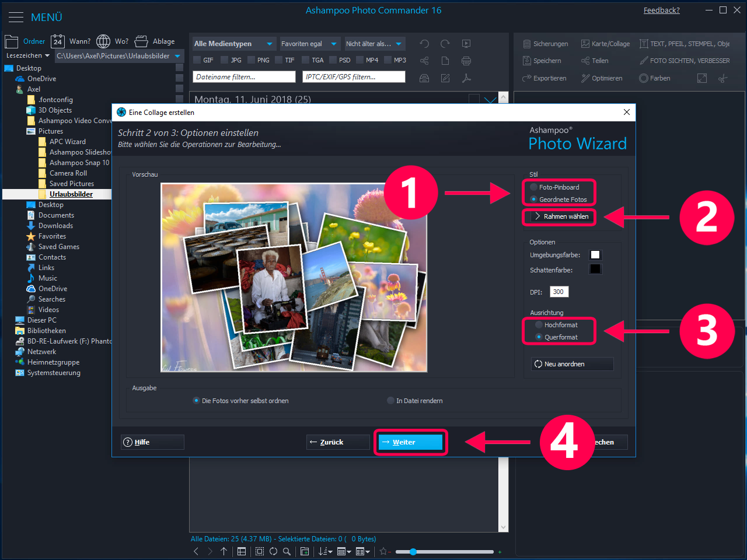This screenshot has height=560, width=747.
Task: Open the Feedback? link
Action: [661, 10]
